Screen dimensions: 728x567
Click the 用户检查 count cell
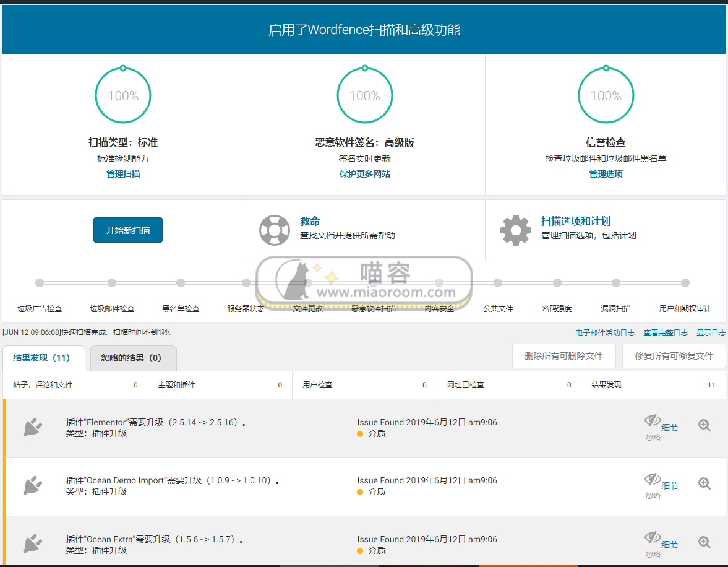[364, 385]
